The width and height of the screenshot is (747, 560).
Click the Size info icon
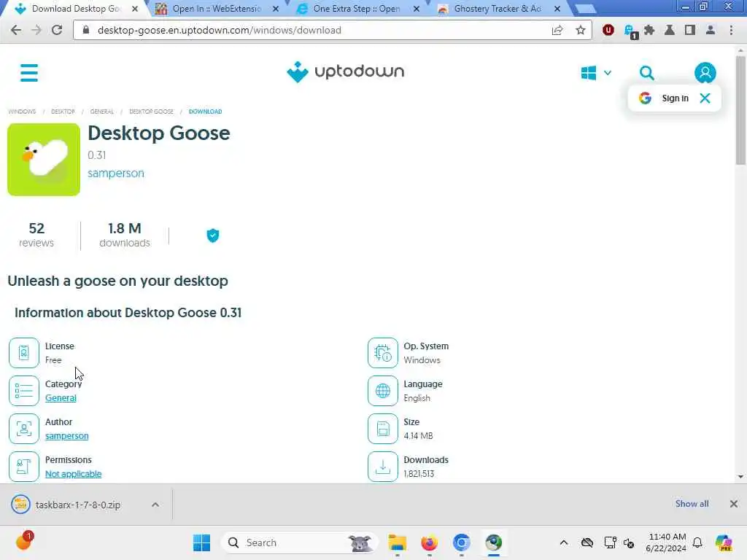tap(382, 429)
